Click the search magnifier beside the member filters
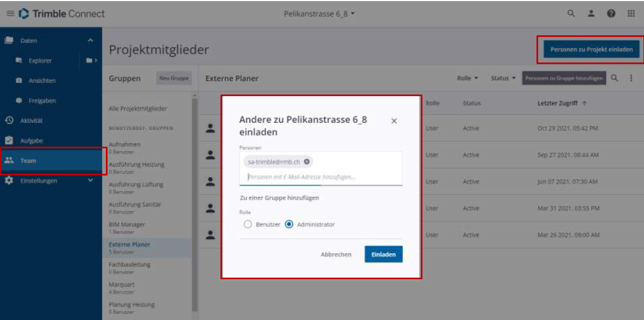Image resolution: width=644 pixels, height=320 pixels. click(x=614, y=77)
